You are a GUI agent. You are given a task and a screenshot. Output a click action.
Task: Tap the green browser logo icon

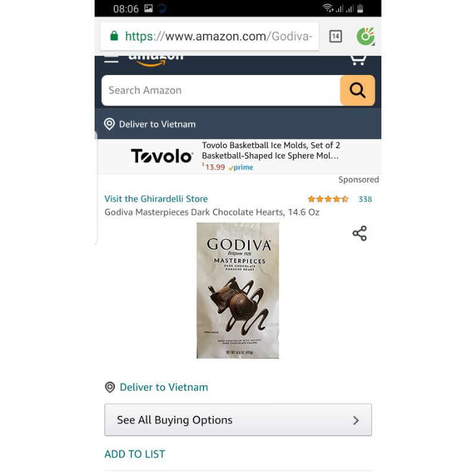(365, 36)
